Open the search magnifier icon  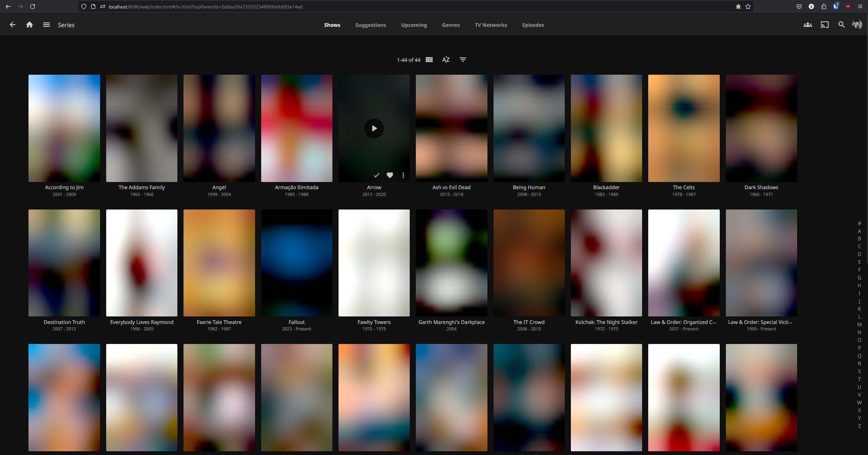842,25
